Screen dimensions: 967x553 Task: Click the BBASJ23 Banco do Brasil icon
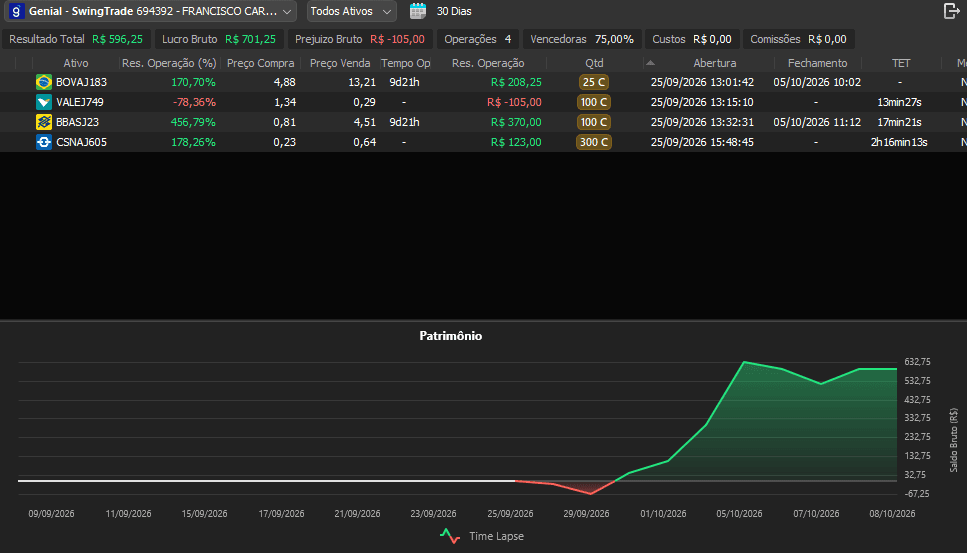tap(44, 122)
